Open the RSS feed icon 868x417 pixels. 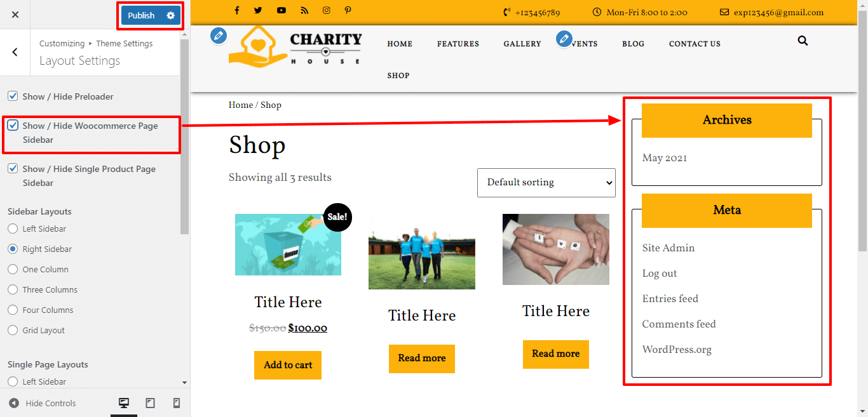tap(304, 11)
